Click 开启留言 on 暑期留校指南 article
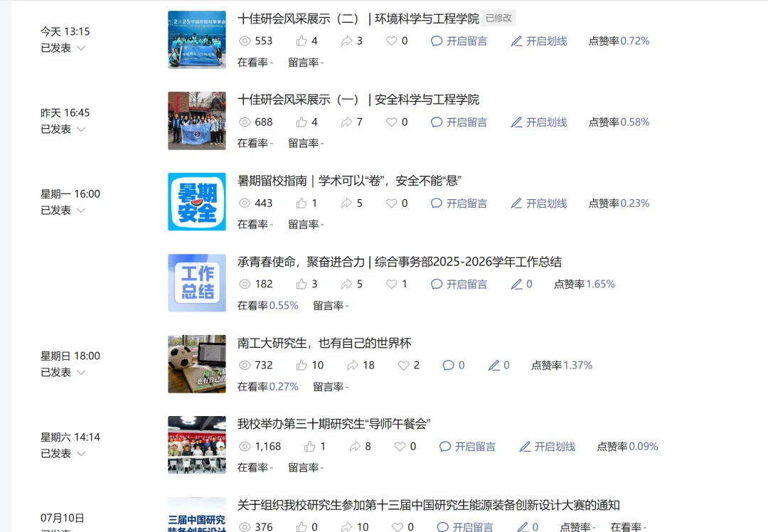Viewport: 768px width, 532px height. click(459, 203)
